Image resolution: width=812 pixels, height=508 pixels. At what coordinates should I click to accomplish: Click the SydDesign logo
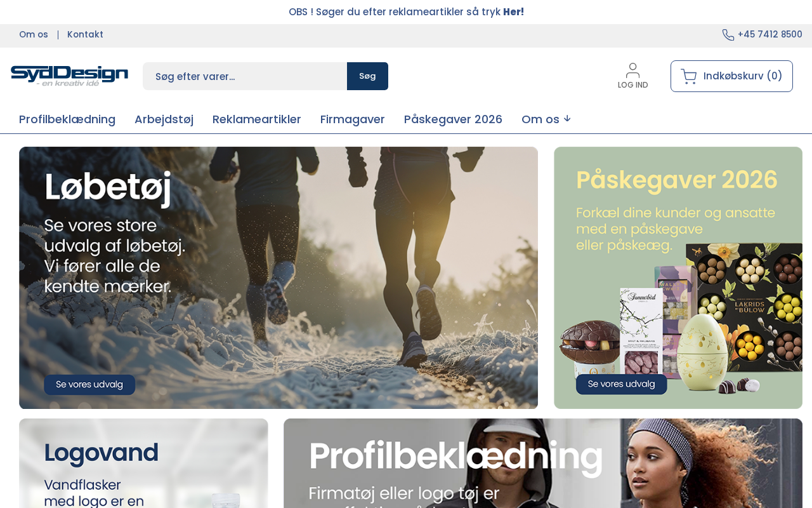pos(70,76)
